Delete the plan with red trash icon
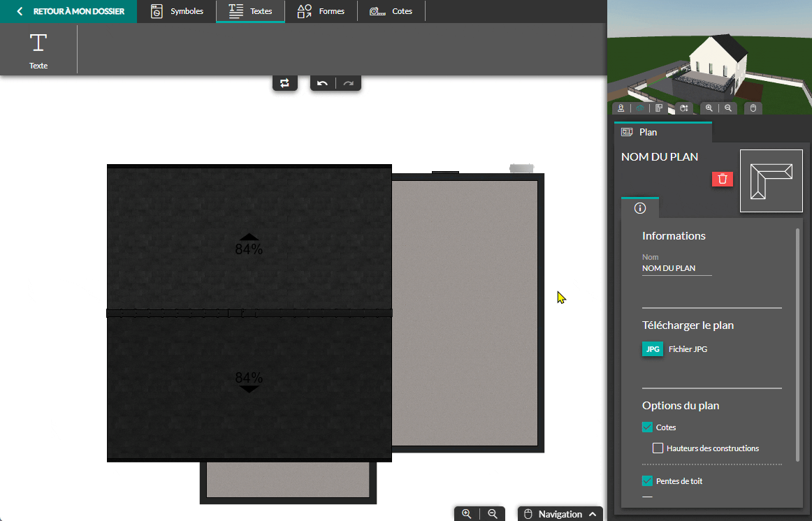The width and height of the screenshot is (812, 521). coord(723,179)
